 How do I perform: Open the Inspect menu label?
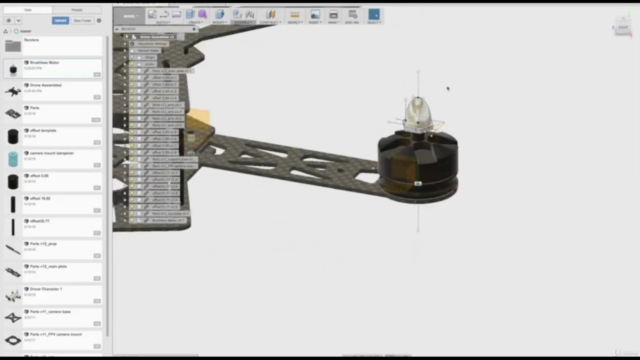(295, 22)
